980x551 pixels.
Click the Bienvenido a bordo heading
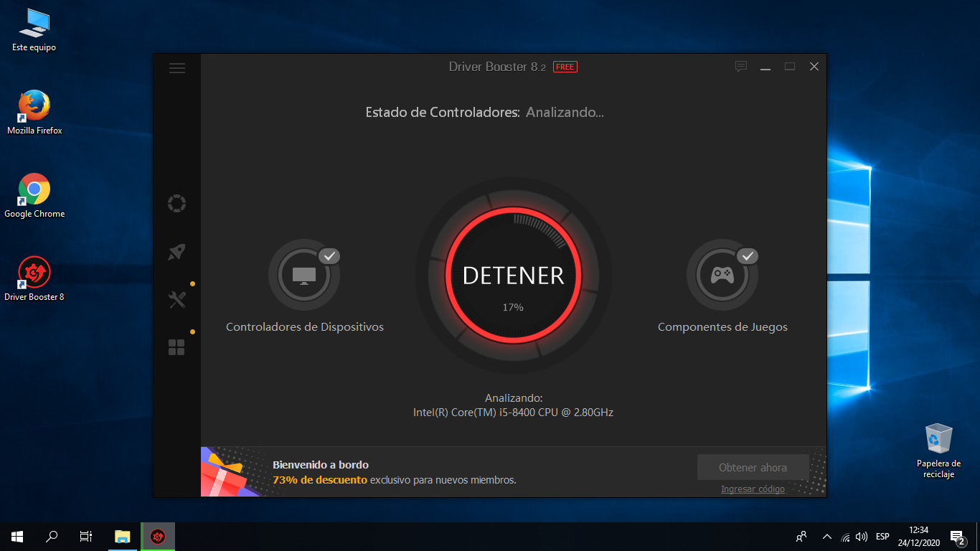(321, 465)
